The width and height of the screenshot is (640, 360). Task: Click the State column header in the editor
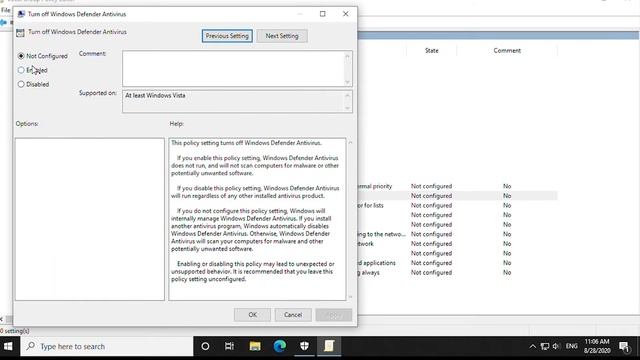click(x=431, y=51)
